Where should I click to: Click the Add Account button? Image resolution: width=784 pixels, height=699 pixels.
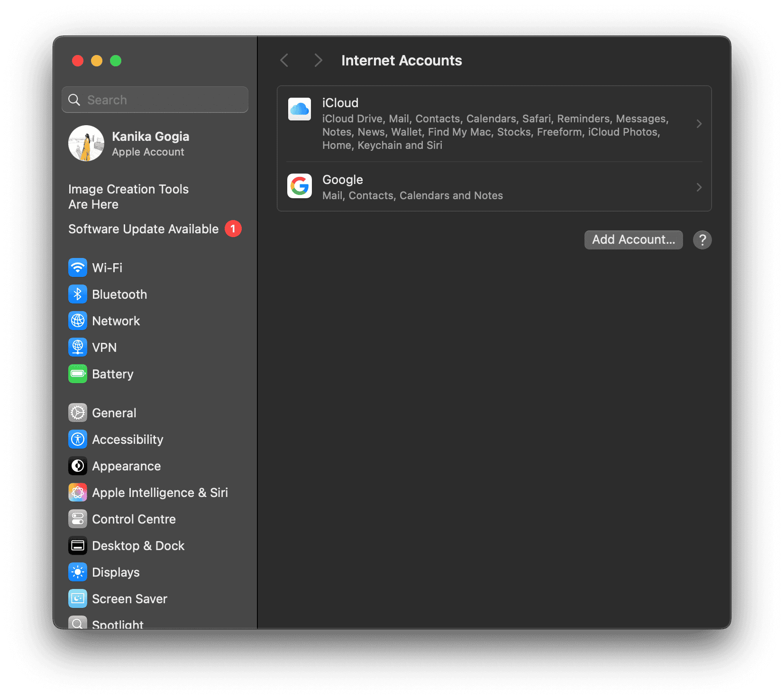(x=633, y=239)
